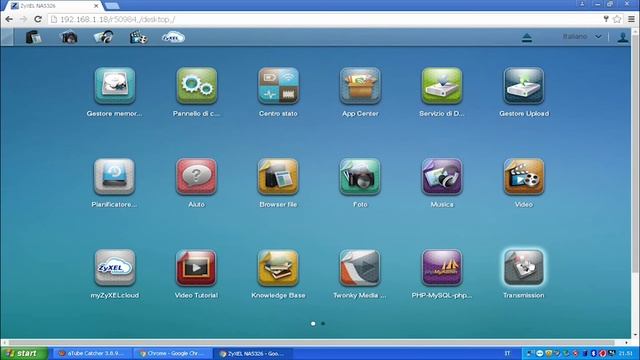Open Musica desktop icon
Viewport: 640px width, 360px height.
(442, 177)
